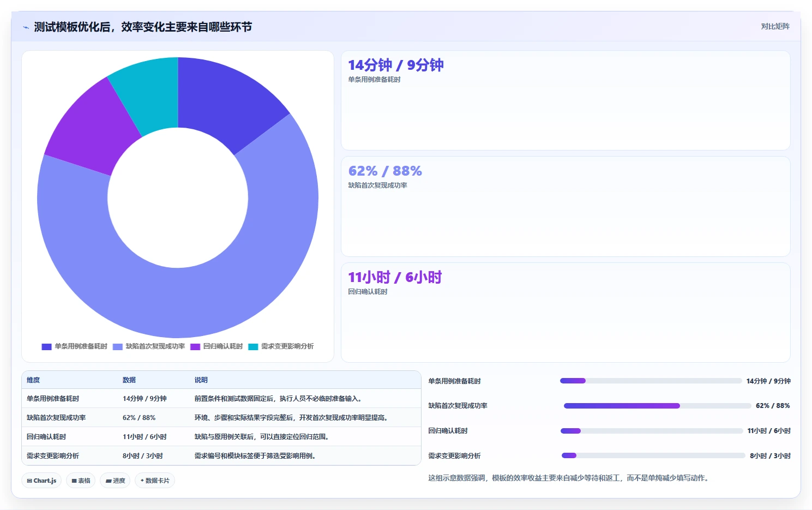Screen dimensions: 812x510
Task: Click 回归确认耗时 in the table
Action: pos(46,437)
